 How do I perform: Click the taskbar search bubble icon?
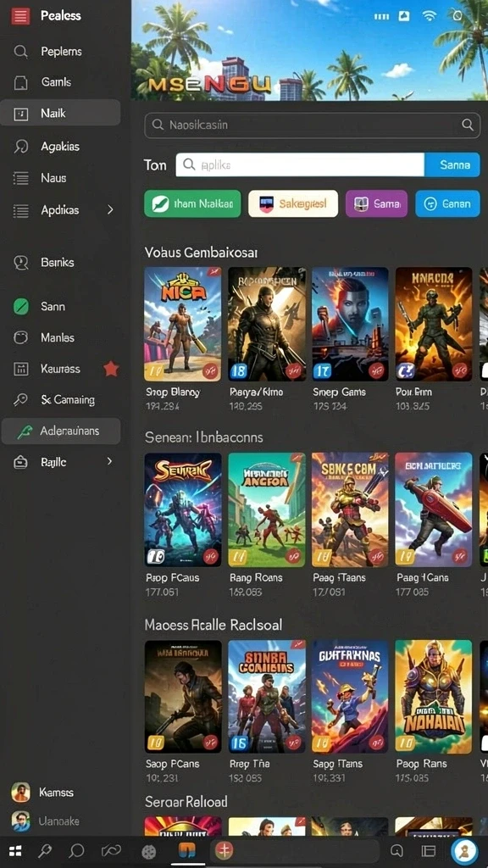[77, 851]
